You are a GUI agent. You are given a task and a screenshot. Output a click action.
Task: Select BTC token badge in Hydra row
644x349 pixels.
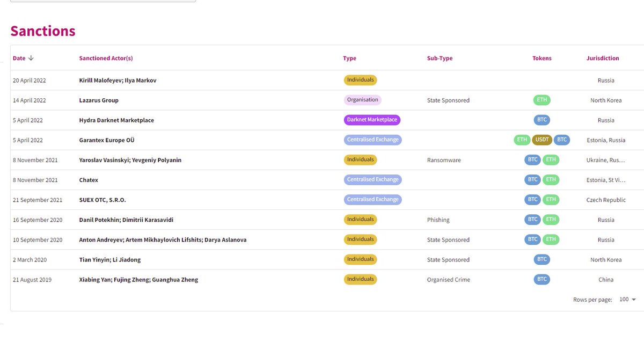[541, 120]
